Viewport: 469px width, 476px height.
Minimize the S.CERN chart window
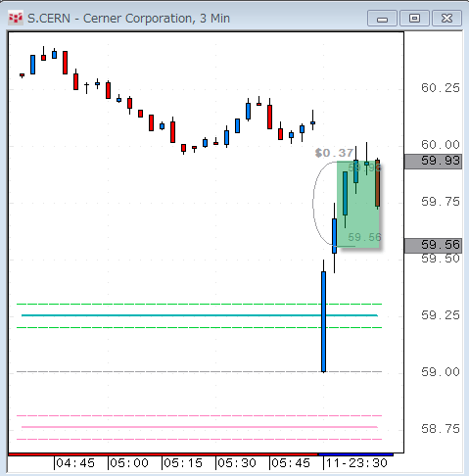coord(382,19)
